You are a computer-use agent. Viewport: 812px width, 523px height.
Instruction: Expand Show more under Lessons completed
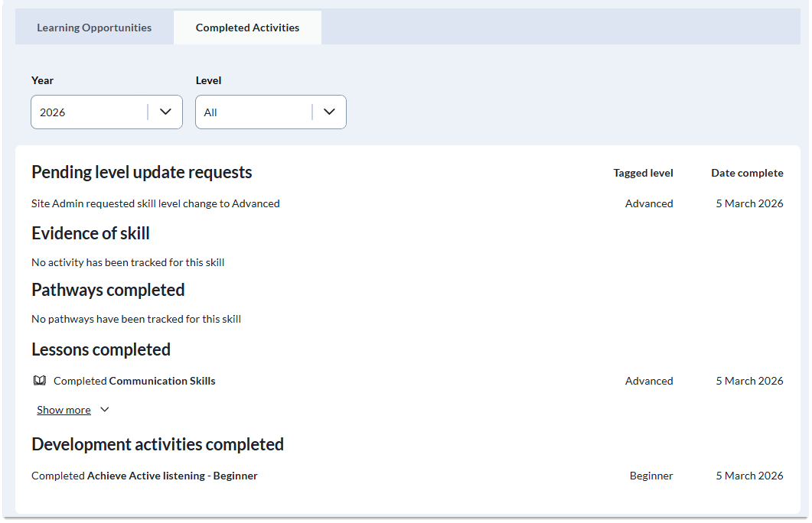64,411
